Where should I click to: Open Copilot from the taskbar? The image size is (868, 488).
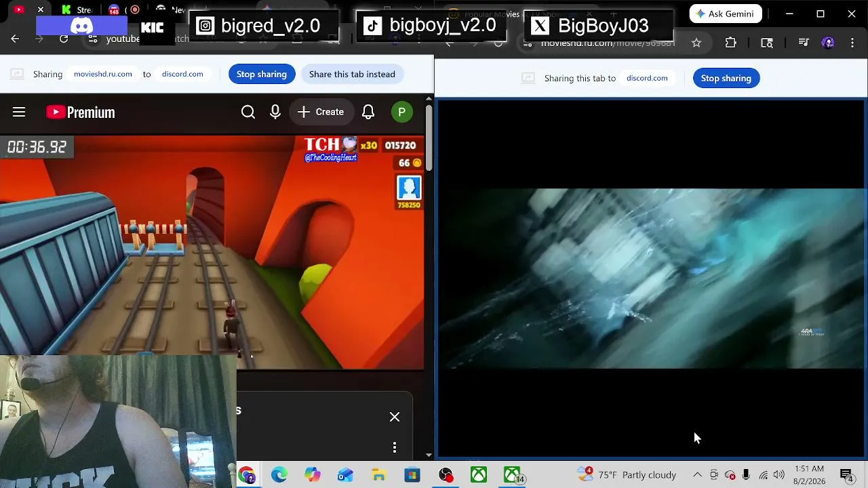tap(312, 475)
